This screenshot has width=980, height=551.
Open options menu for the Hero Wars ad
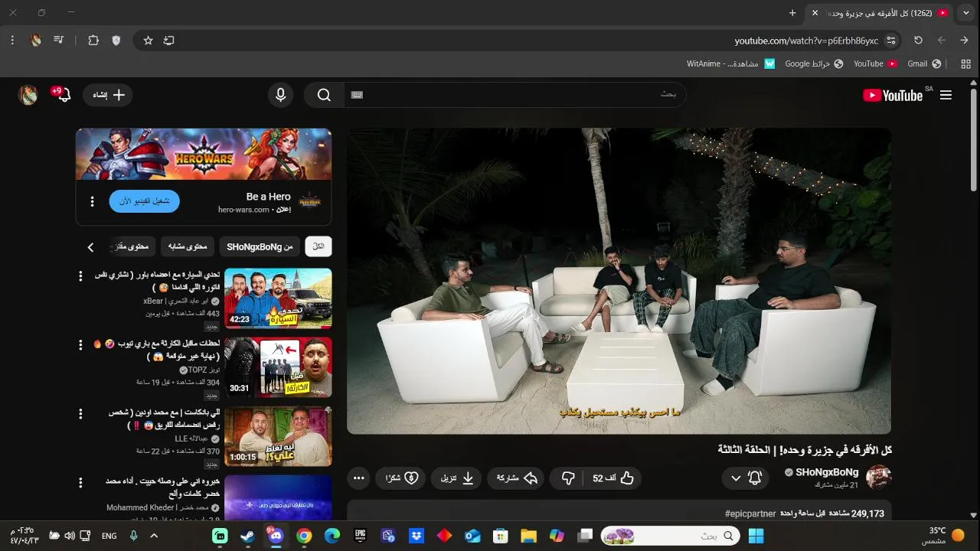click(x=92, y=201)
